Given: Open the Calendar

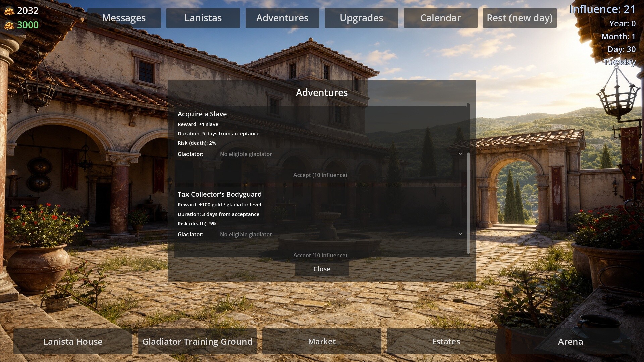Looking at the screenshot, I should [x=440, y=18].
